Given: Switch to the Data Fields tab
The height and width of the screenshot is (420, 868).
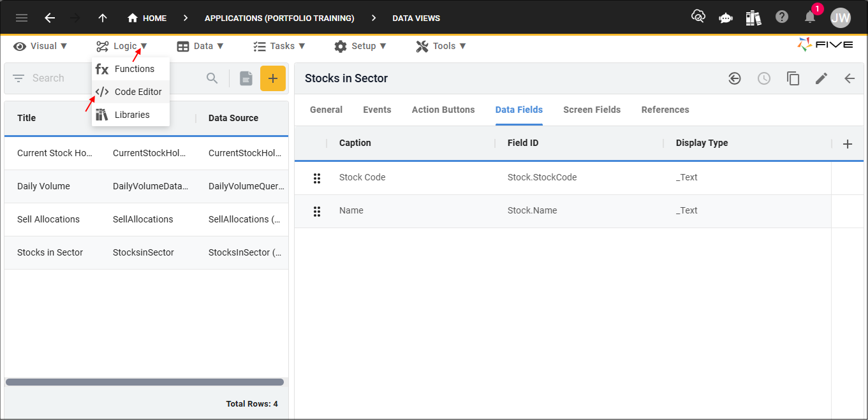Looking at the screenshot, I should click(x=519, y=110).
